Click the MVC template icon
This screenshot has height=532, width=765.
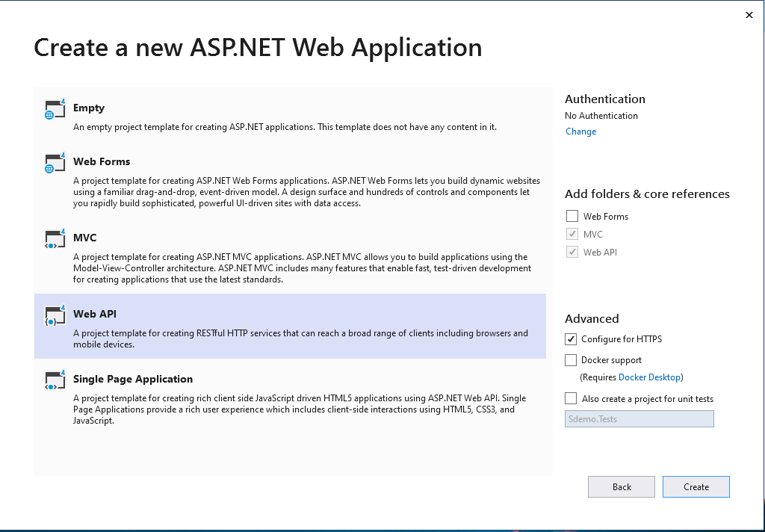pyautogui.click(x=54, y=239)
